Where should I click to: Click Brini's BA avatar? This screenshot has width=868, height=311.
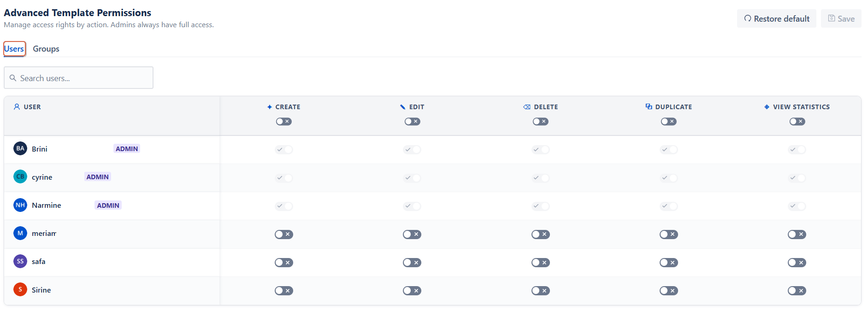click(x=20, y=148)
